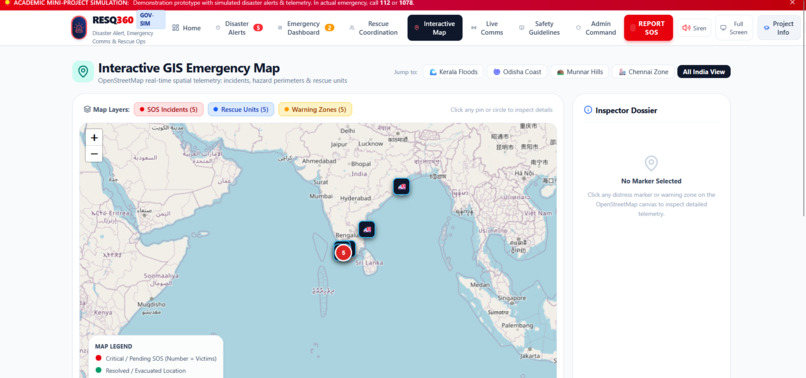806x378 pixels.
Task: Go to the Home page
Action: [x=186, y=28]
